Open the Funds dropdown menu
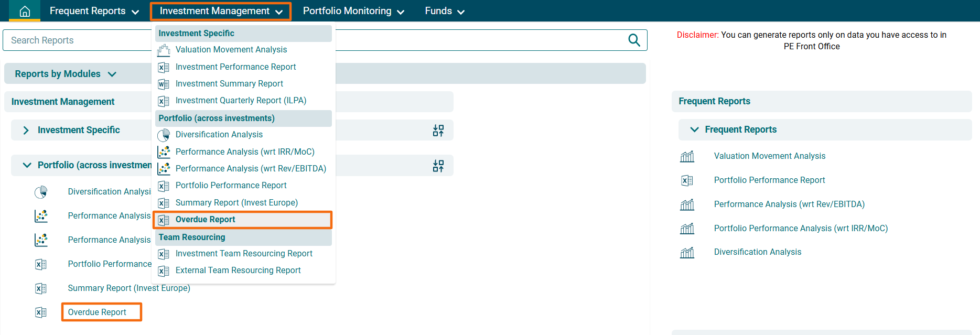The image size is (980, 335). coord(444,11)
